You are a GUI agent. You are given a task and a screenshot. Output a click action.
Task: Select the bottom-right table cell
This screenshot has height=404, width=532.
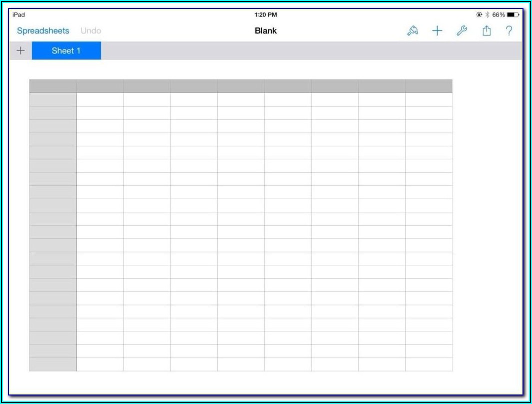coord(429,364)
